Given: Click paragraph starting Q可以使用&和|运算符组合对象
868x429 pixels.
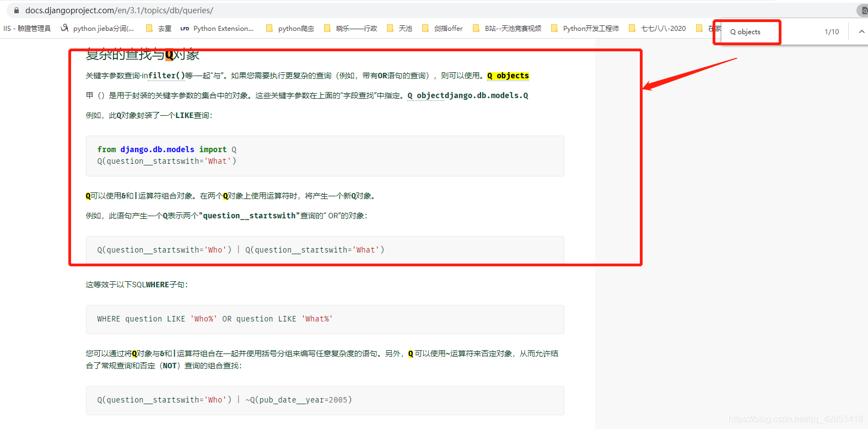Looking at the screenshot, I should point(231,196).
